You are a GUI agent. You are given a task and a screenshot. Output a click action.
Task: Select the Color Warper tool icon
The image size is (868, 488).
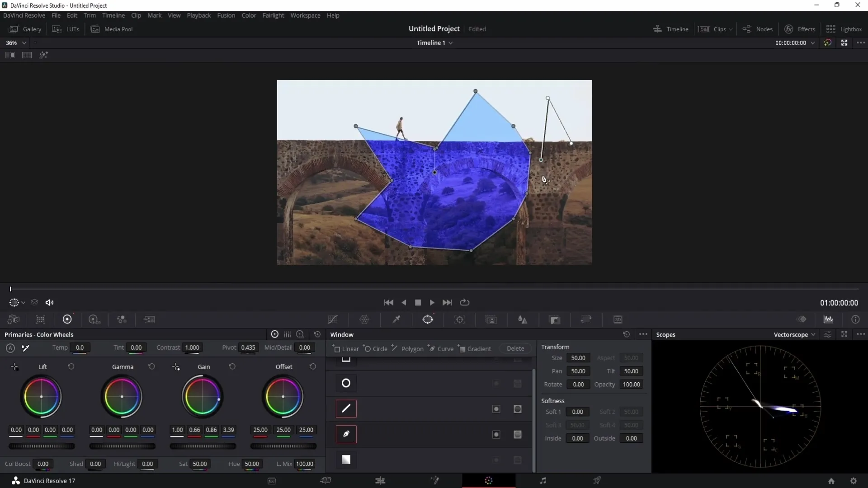pos(365,319)
